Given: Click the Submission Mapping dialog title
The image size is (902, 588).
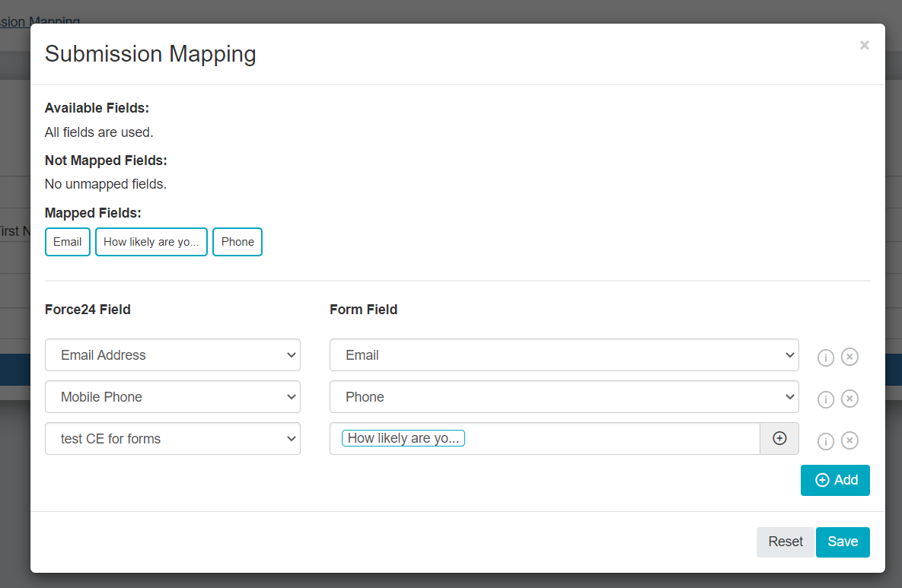Looking at the screenshot, I should pos(151,54).
